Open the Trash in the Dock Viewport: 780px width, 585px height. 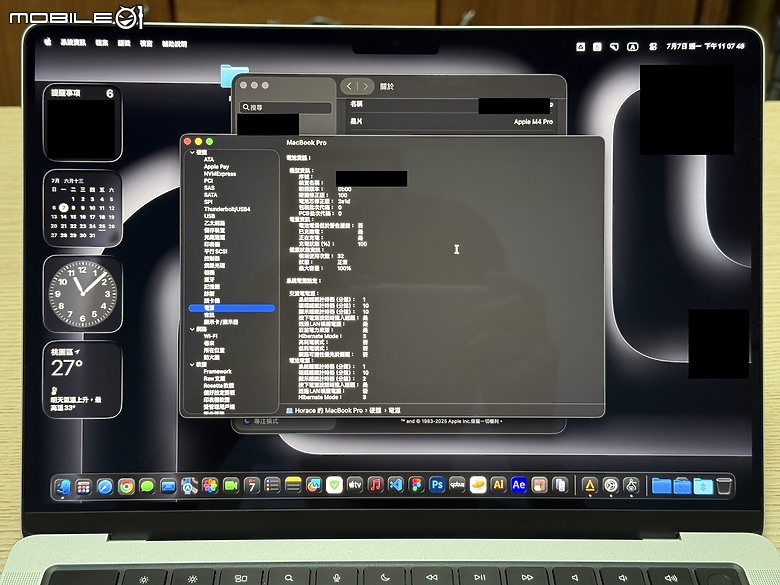coord(724,486)
